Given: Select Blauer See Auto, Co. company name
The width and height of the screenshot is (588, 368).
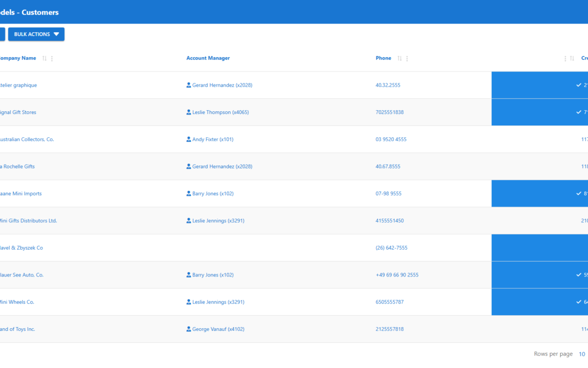Looking at the screenshot, I should [x=22, y=275].
